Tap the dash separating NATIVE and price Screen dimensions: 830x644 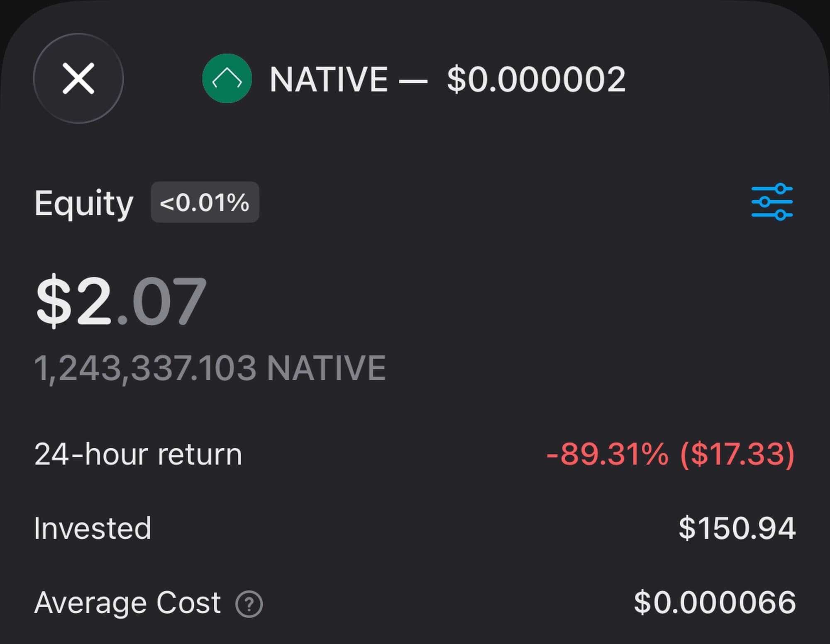coord(413,81)
